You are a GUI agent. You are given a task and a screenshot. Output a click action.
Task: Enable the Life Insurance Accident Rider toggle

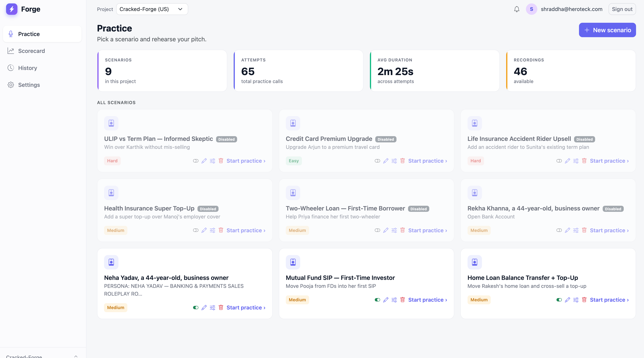coord(559,161)
